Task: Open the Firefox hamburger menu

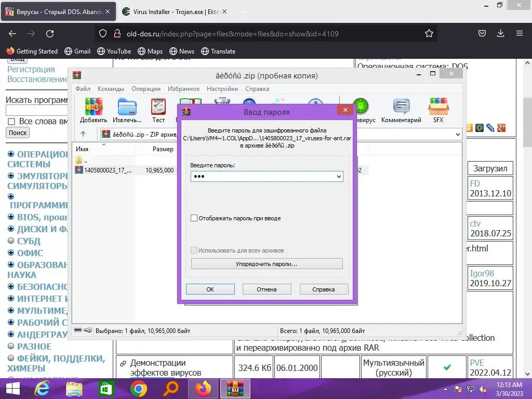Action: [x=520, y=33]
